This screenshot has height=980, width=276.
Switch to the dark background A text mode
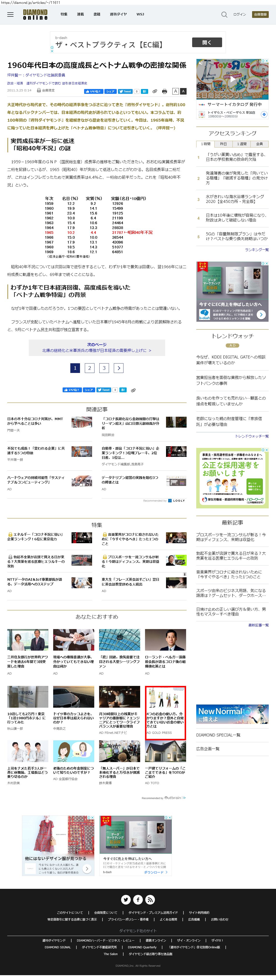click(183, 91)
